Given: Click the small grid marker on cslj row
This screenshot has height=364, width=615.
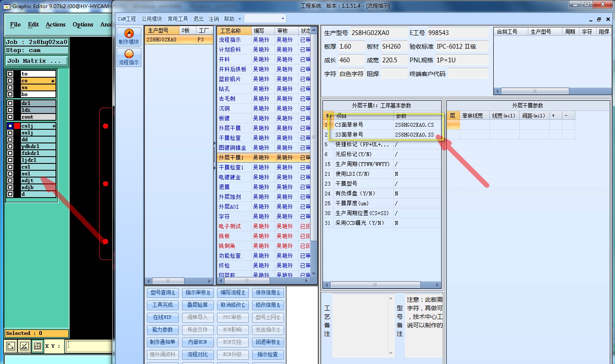Looking at the screenshot, I should click(54, 126).
